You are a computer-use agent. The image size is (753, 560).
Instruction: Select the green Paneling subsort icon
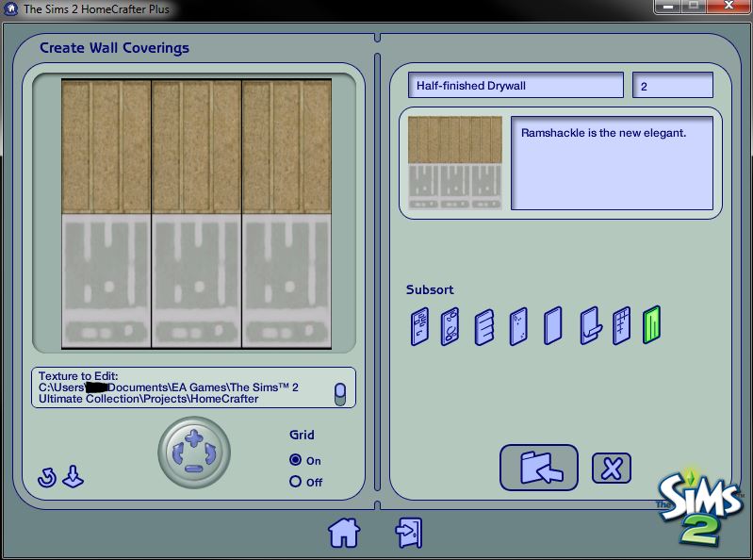coord(651,325)
